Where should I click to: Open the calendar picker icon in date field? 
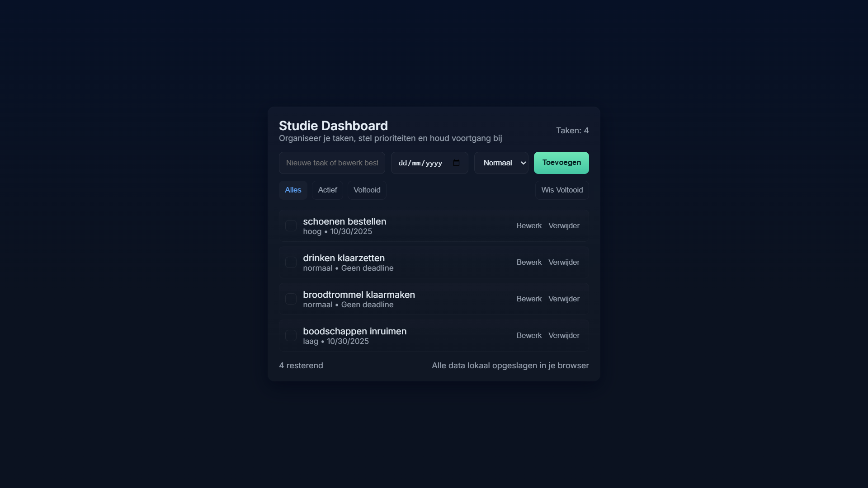(456, 163)
